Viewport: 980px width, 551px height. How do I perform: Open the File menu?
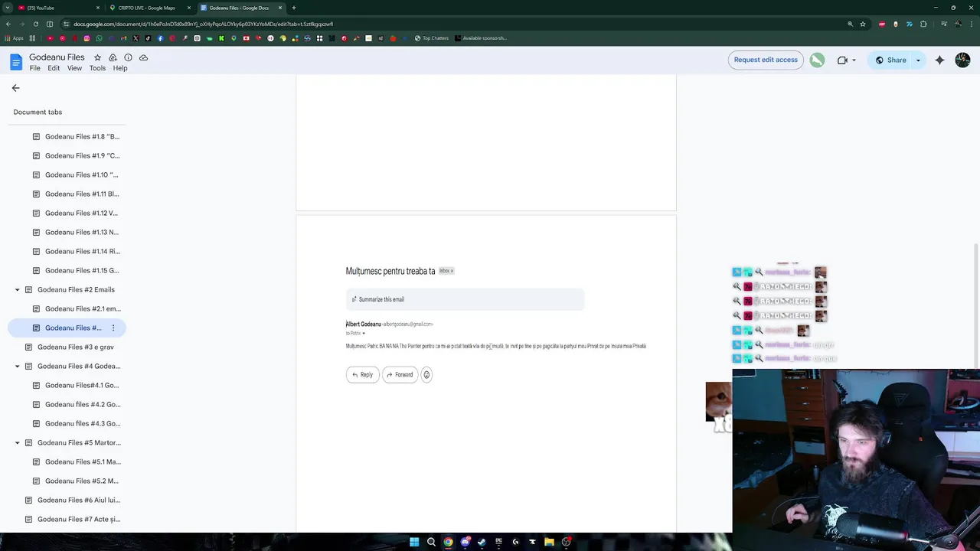34,68
